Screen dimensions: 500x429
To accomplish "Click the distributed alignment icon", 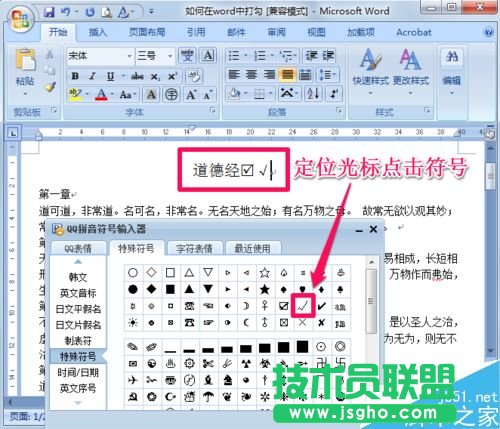I will pyautogui.click(x=305, y=75).
